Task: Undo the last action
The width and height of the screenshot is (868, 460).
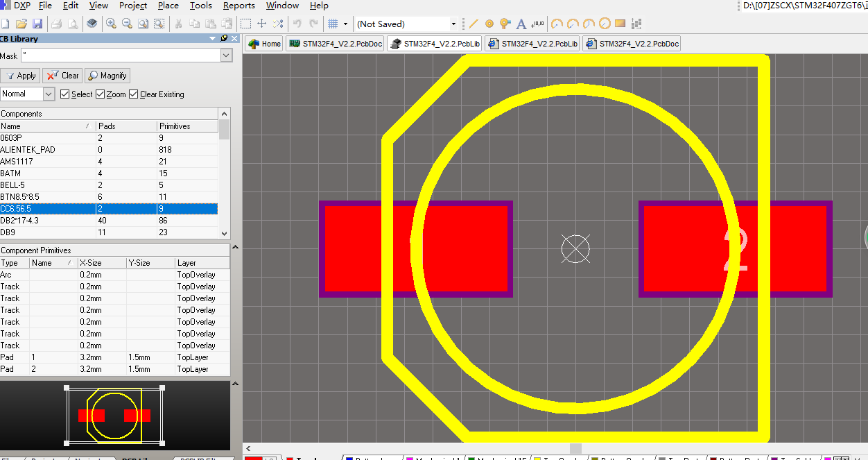Action: 297,24
